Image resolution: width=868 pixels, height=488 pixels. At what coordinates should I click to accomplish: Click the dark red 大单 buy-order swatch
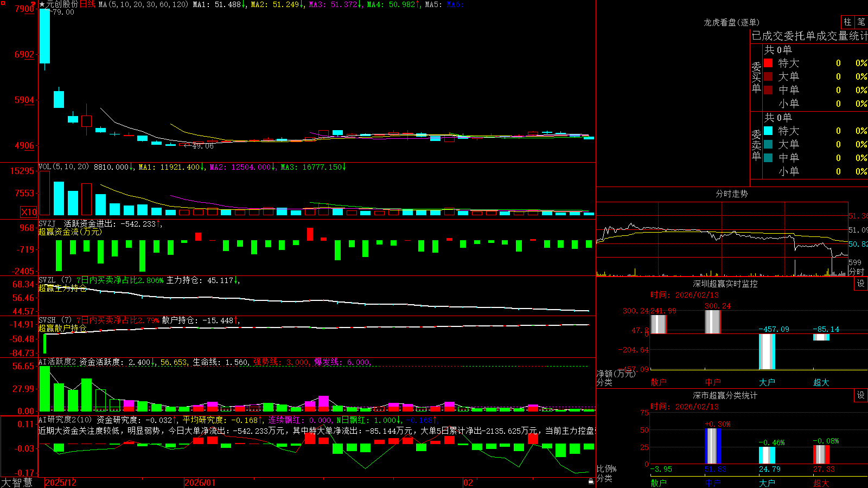(768, 76)
